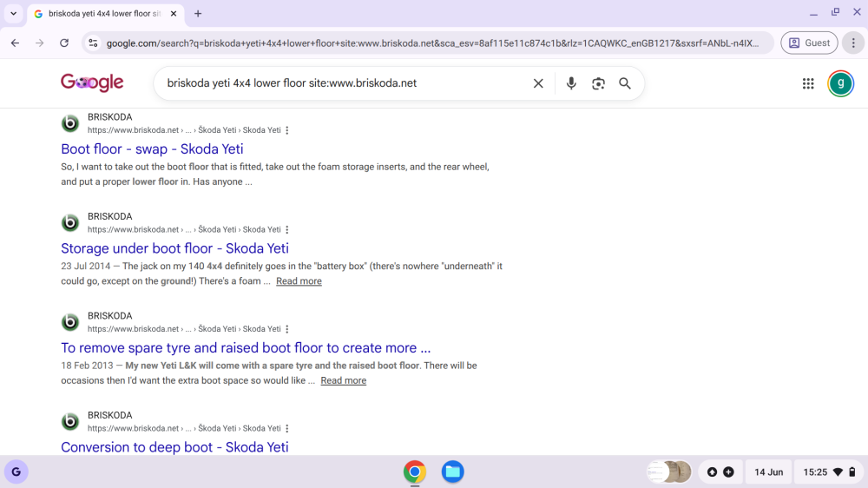
Task: Click Briskoda favicon of Boot floor swap result
Action: (x=70, y=123)
